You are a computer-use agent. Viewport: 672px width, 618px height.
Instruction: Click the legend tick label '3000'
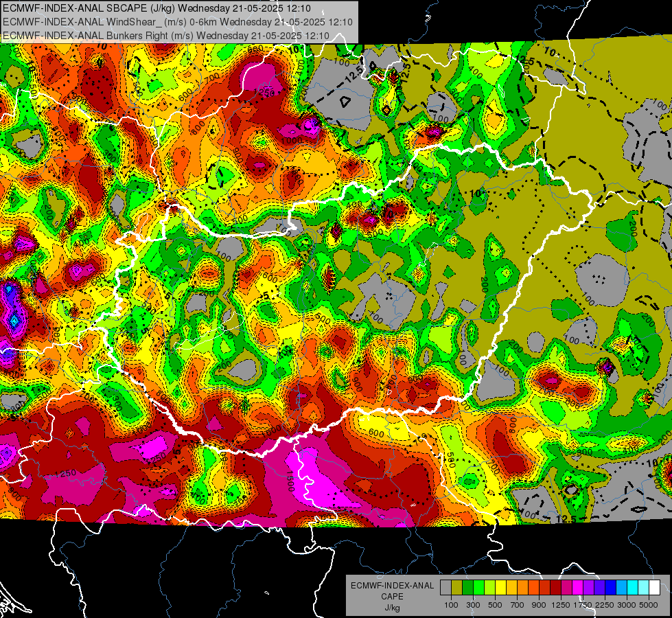pyautogui.click(x=627, y=605)
